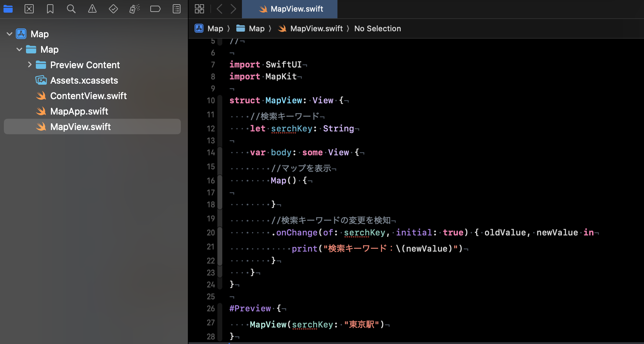Open the Test navigator checkmark diamond

pyautogui.click(x=113, y=9)
